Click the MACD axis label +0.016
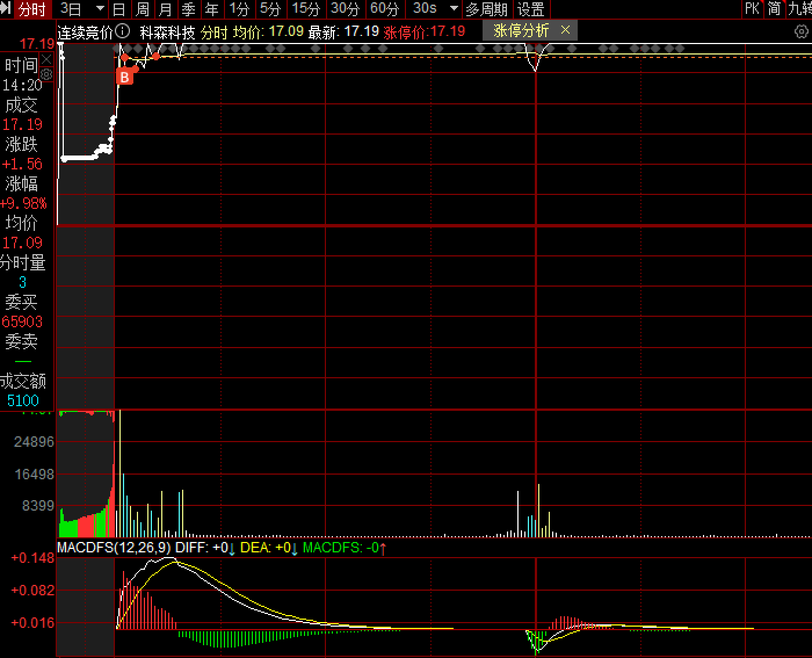This screenshot has width=812, height=658. point(32,623)
